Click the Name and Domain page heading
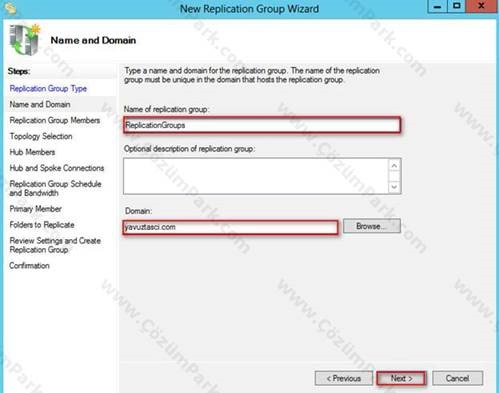Image resolution: width=499 pixels, height=393 pixels. [93, 40]
